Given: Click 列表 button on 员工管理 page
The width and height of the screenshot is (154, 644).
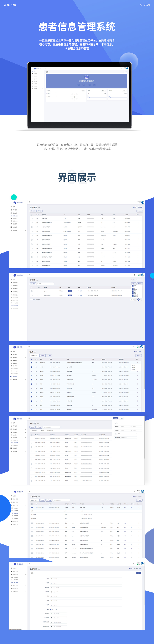Looking at the screenshot, I should (x=138, y=573).
